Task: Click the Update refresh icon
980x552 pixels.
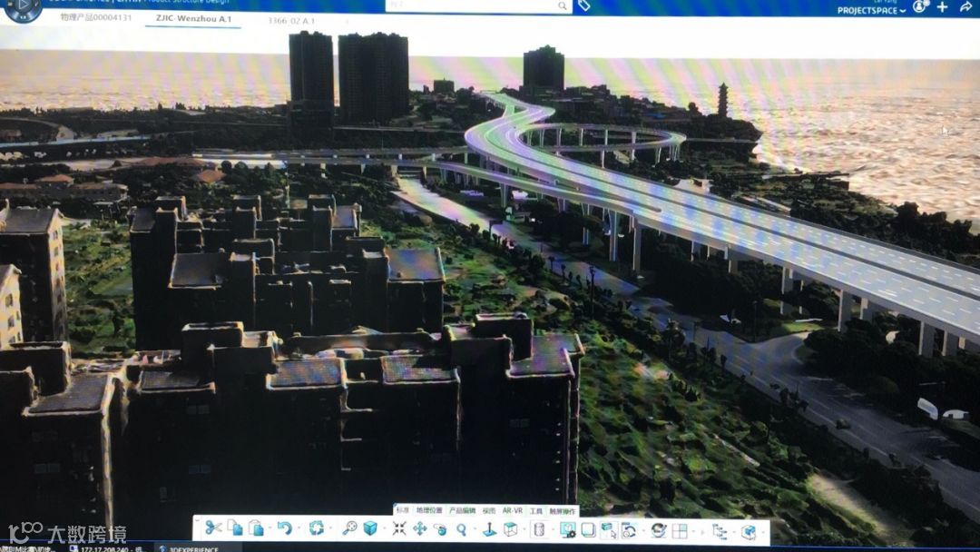Action: [317, 528]
